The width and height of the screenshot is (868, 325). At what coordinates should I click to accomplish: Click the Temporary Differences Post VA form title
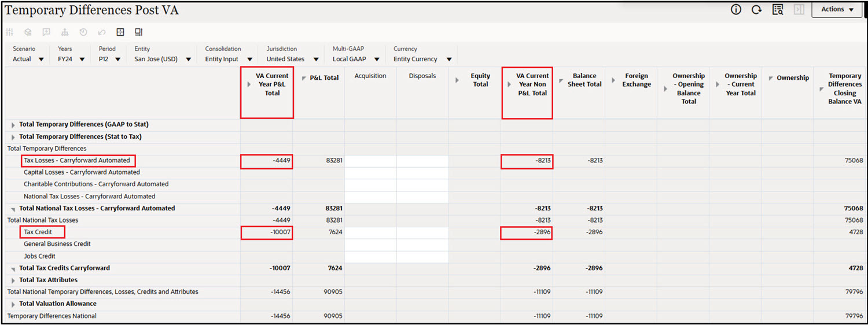click(91, 10)
